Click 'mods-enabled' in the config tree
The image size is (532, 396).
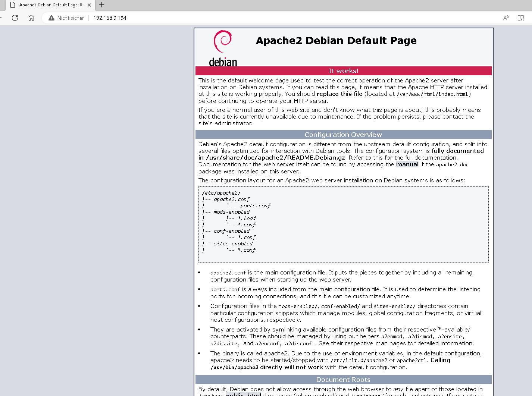232,212
